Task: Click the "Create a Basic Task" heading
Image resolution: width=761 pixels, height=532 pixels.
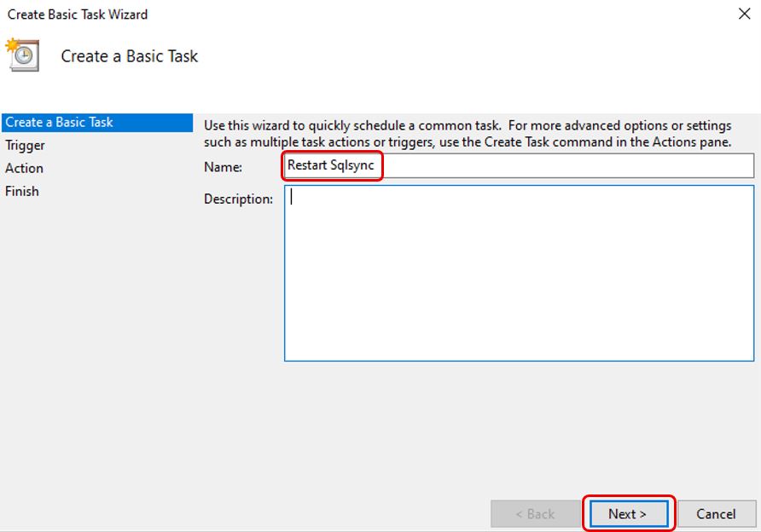Action: [x=128, y=56]
